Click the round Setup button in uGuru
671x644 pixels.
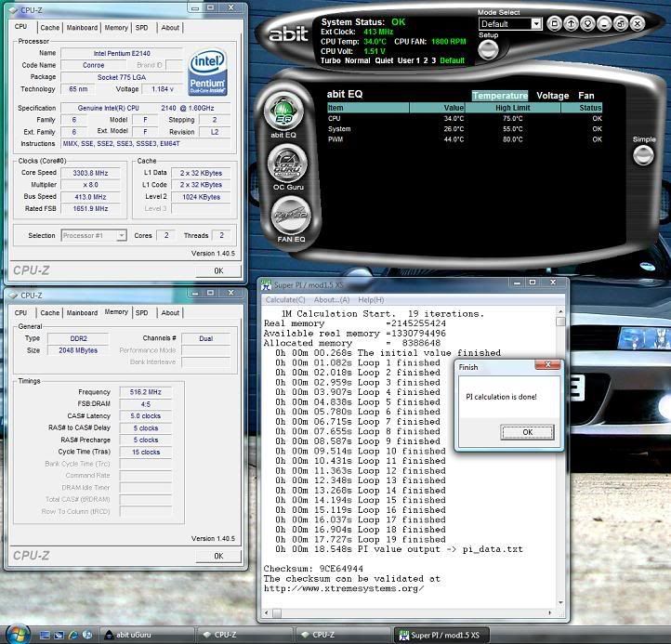pos(488,50)
